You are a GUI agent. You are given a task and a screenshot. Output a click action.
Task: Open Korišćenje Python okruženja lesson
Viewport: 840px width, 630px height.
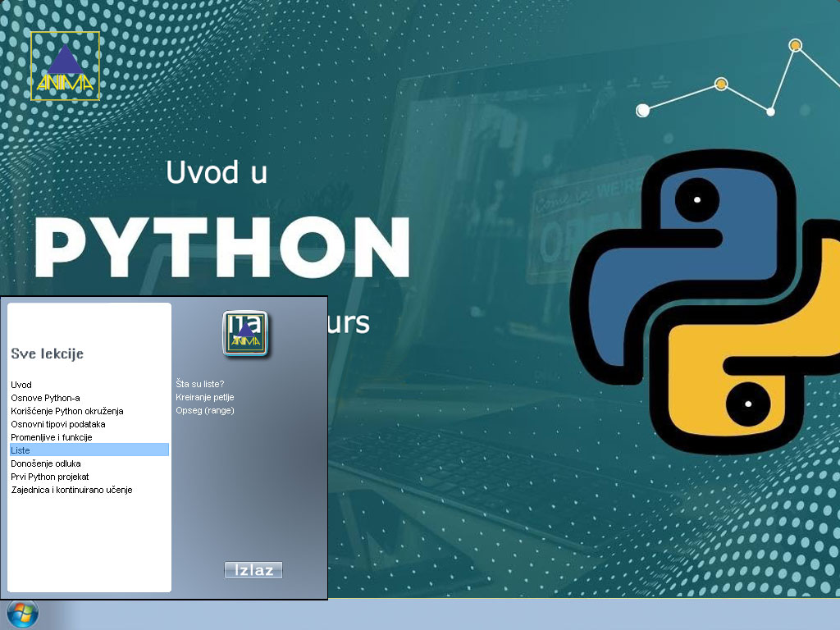click(66, 411)
